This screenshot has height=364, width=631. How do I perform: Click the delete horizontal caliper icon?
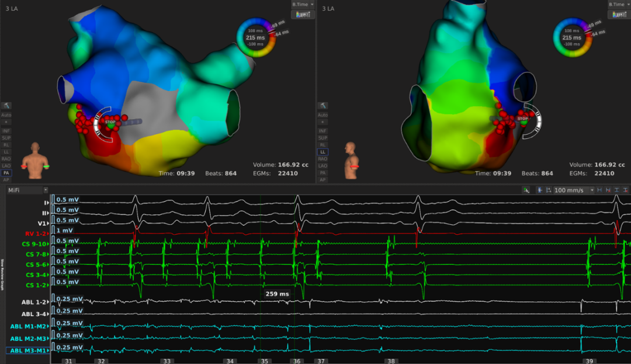coord(607,190)
